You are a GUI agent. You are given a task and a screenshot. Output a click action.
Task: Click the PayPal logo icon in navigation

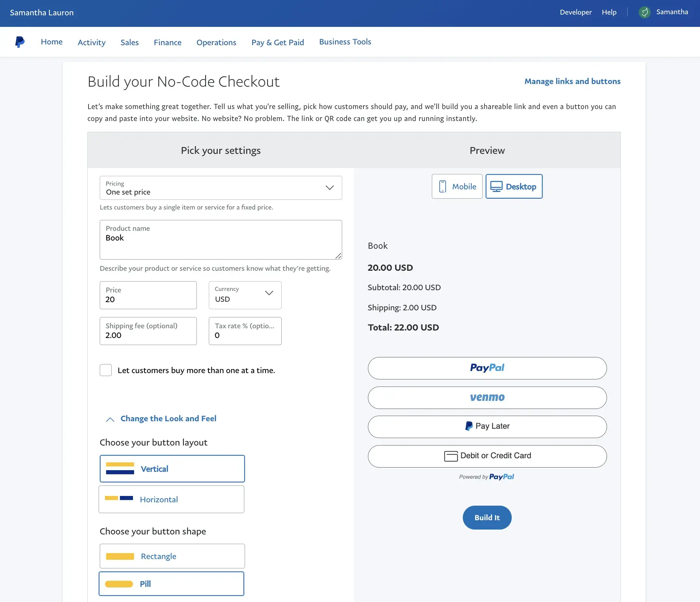[x=20, y=42]
